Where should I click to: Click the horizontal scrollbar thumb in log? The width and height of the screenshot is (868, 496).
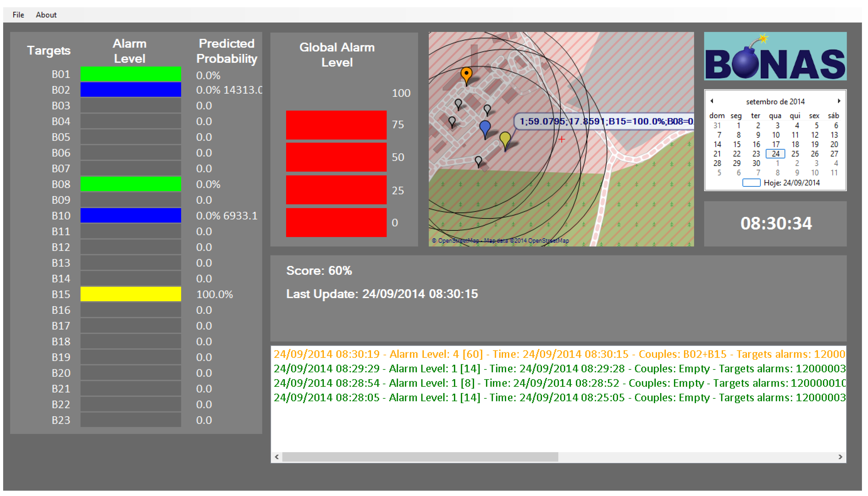(420, 457)
